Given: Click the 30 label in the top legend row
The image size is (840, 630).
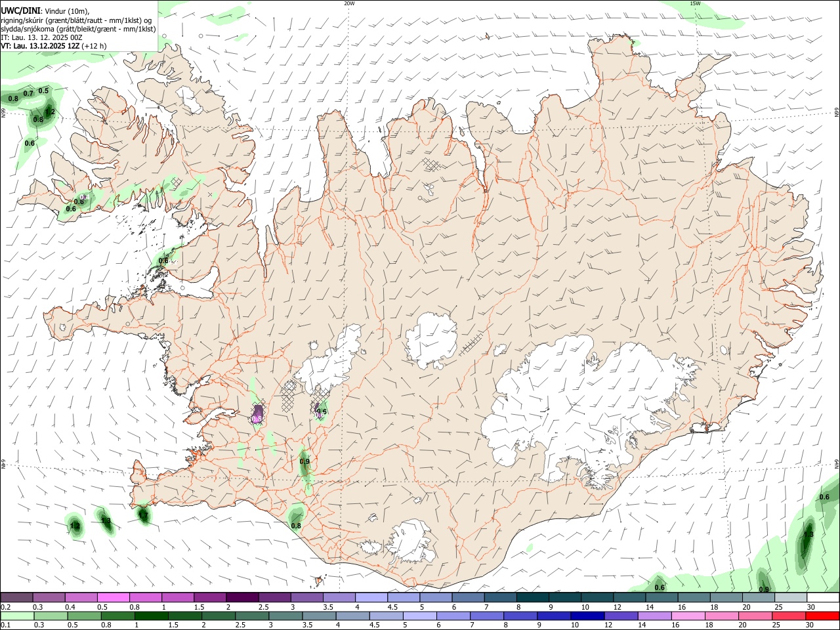Looking at the screenshot, I should [810, 607].
